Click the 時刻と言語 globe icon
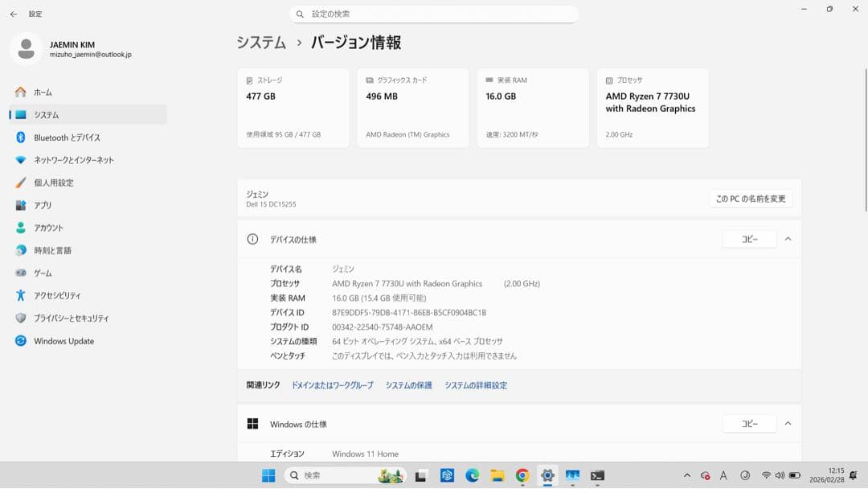Image resolution: width=868 pixels, height=489 pixels. [x=20, y=250]
